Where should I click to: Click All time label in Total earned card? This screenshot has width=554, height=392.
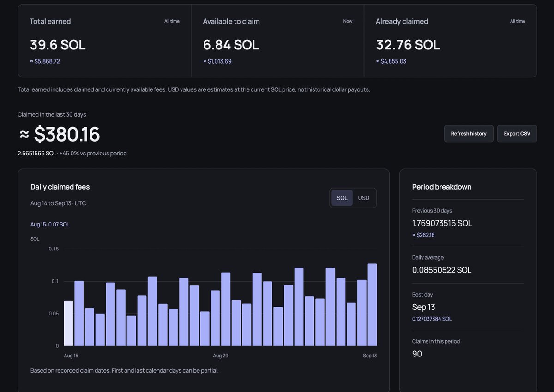(172, 21)
